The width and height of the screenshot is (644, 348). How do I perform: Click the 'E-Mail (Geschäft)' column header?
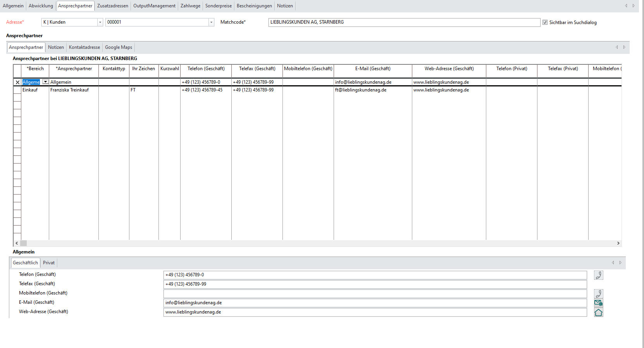click(373, 69)
